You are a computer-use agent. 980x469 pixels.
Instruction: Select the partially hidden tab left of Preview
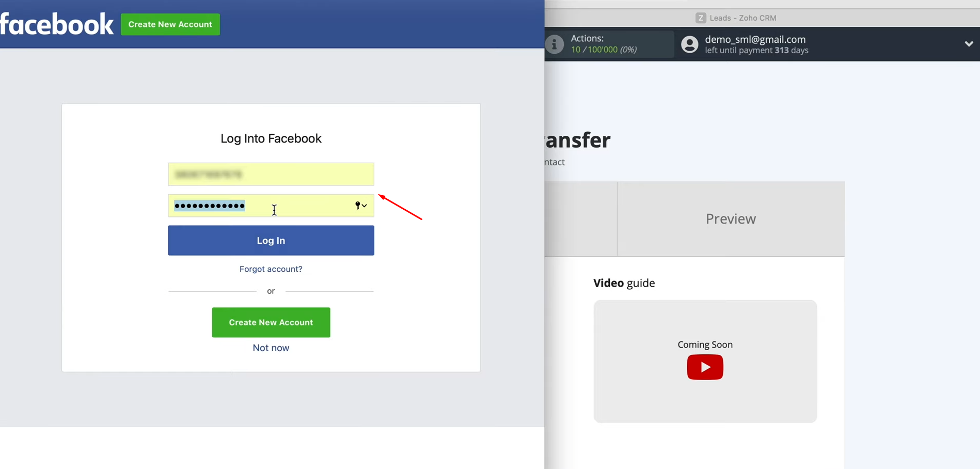click(x=580, y=219)
